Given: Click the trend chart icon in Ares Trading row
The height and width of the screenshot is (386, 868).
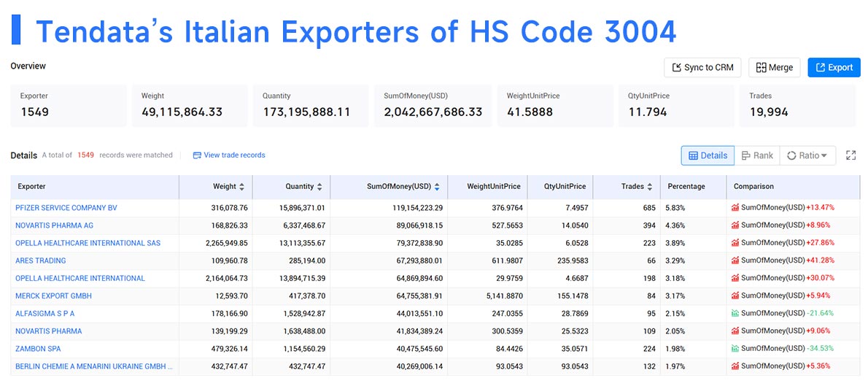Looking at the screenshot, I should (735, 260).
